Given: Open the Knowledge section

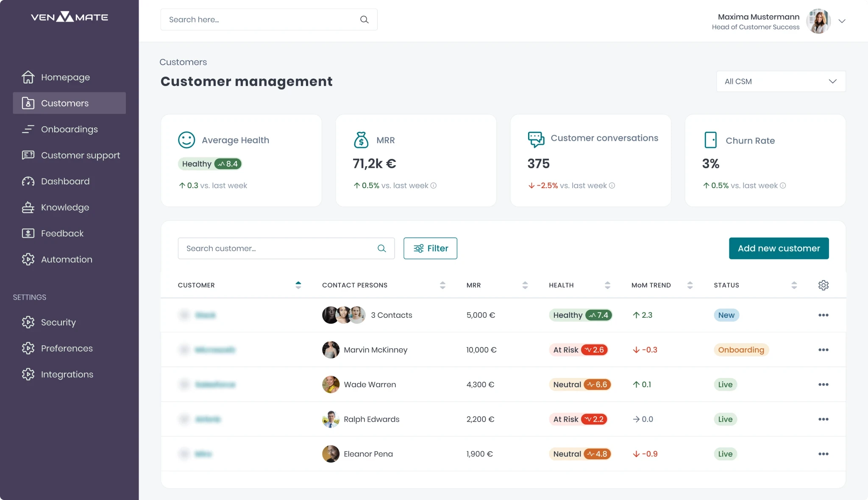Looking at the screenshot, I should 64,207.
